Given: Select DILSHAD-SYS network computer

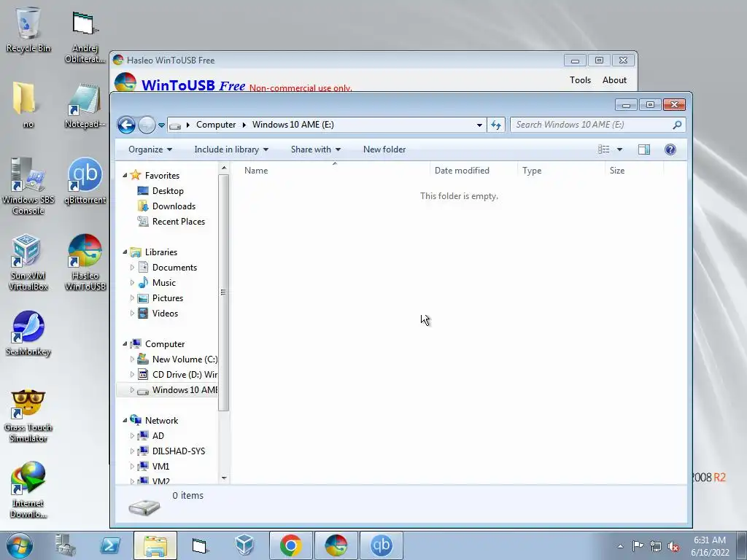Looking at the screenshot, I should [179, 451].
